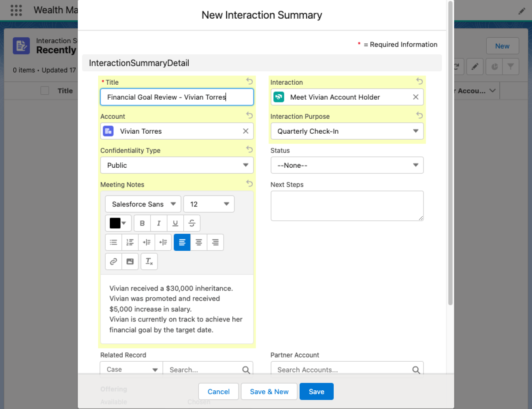Click Save & New button
This screenshot has width=532, height=409.
(x=269, y=392)
